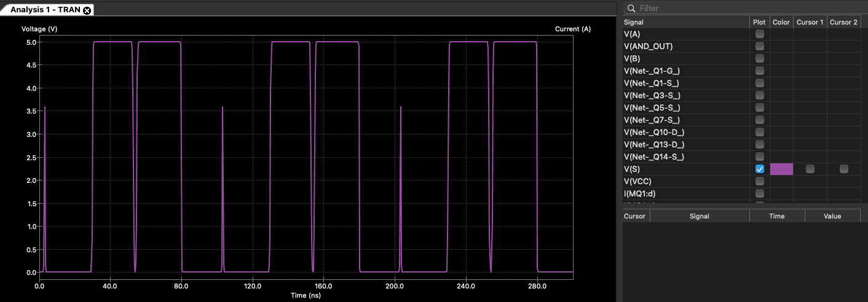Show the V(Net-_Q1-G_) trace via its checkbox

coord(760,71)
